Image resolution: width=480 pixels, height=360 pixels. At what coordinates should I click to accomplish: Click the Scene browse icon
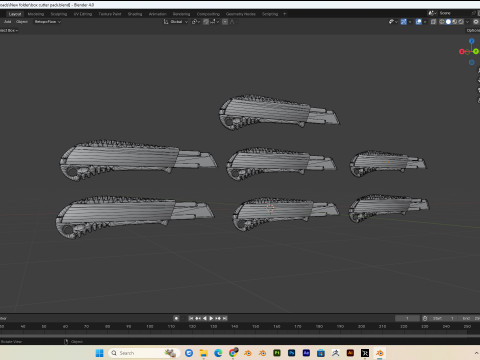pos(432,13)
